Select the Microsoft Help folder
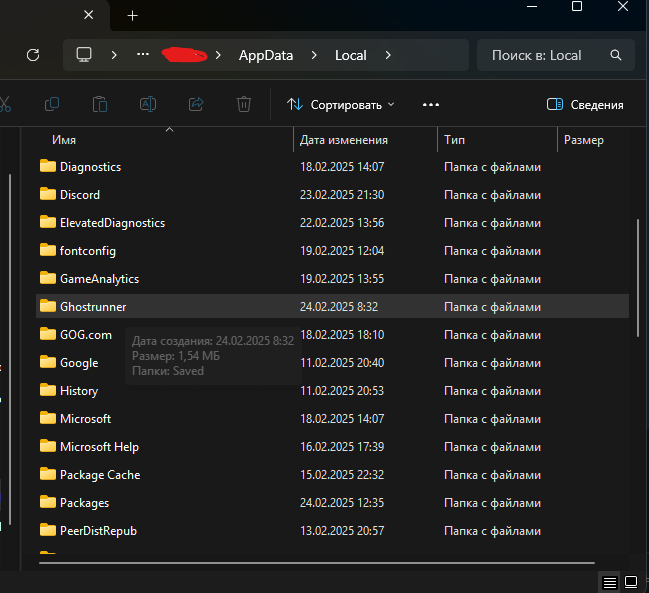 coord(332,447)
